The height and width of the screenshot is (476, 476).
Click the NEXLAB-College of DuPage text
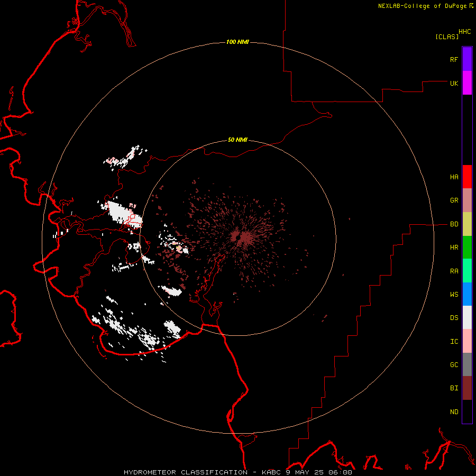click(x=422, y=6)
